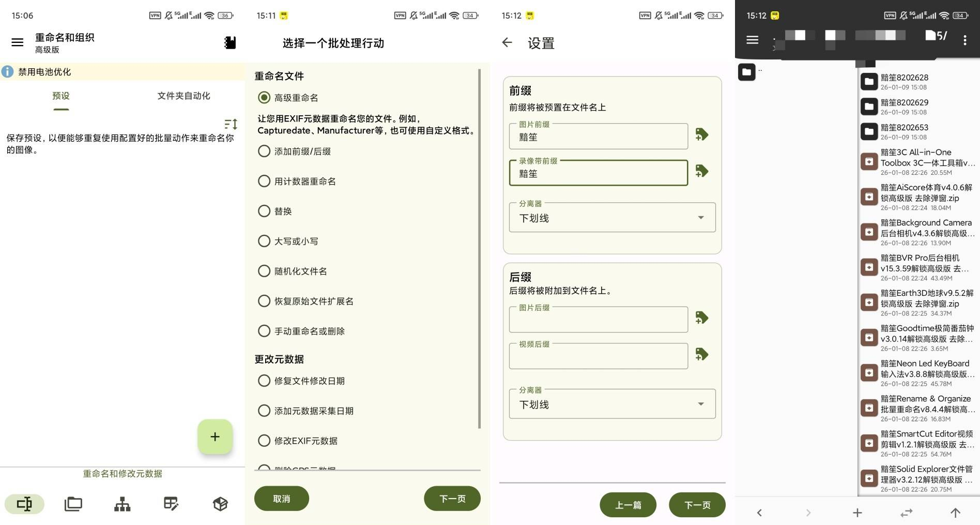Tap the folder icon for 黯笙8202628
Viewport: 980px width, 525px height.
coord(869,82)
